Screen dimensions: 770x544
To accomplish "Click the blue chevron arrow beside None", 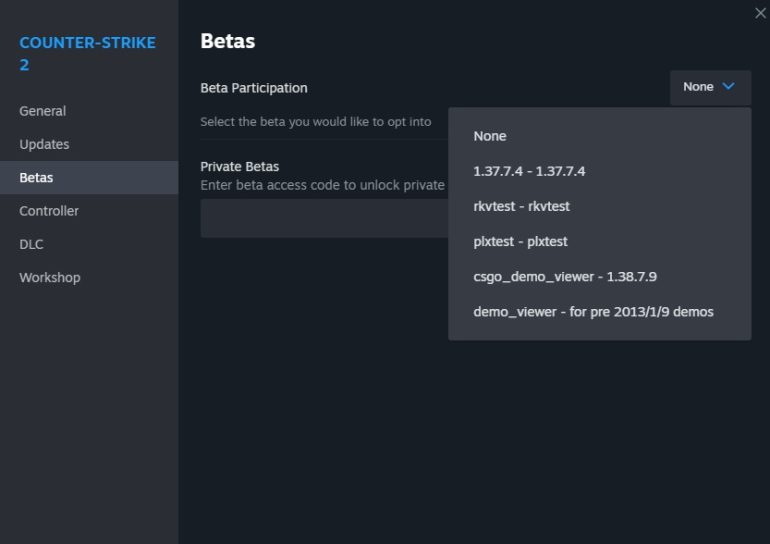I will pos(728,87).
